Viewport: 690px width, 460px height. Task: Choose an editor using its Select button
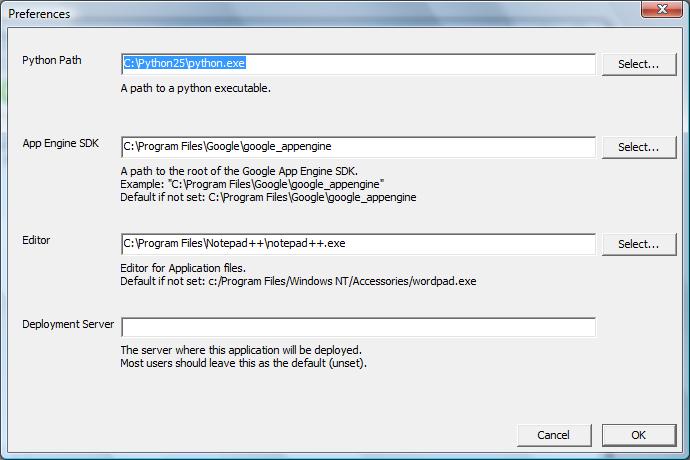pyautogui.click(x=639, y=244)
